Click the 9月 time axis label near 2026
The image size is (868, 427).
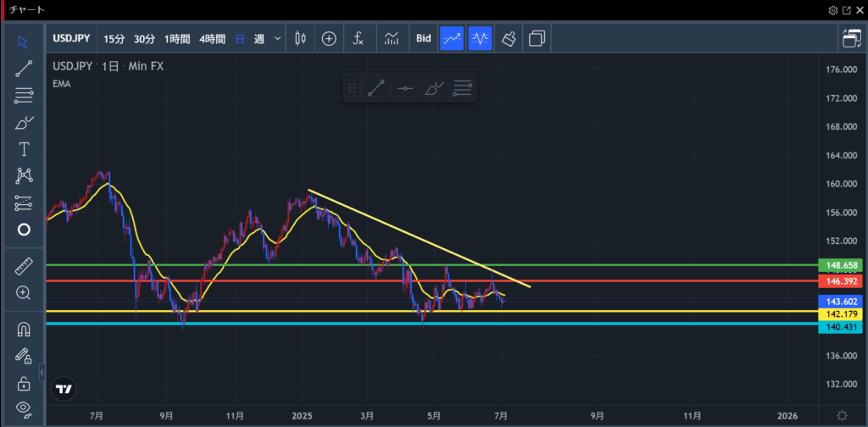[x=597, y=415]
